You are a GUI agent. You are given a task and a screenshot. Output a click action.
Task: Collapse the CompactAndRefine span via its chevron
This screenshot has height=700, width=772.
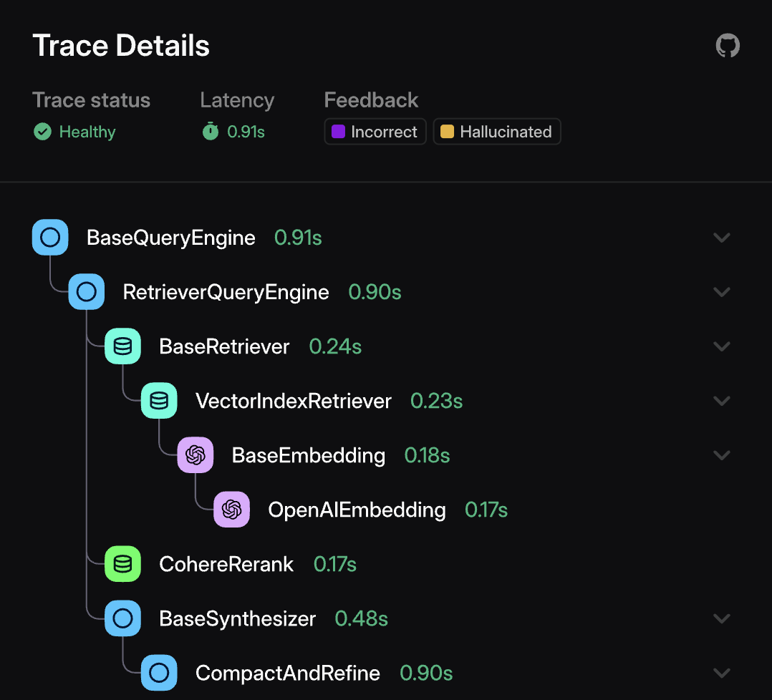[722, 673]
